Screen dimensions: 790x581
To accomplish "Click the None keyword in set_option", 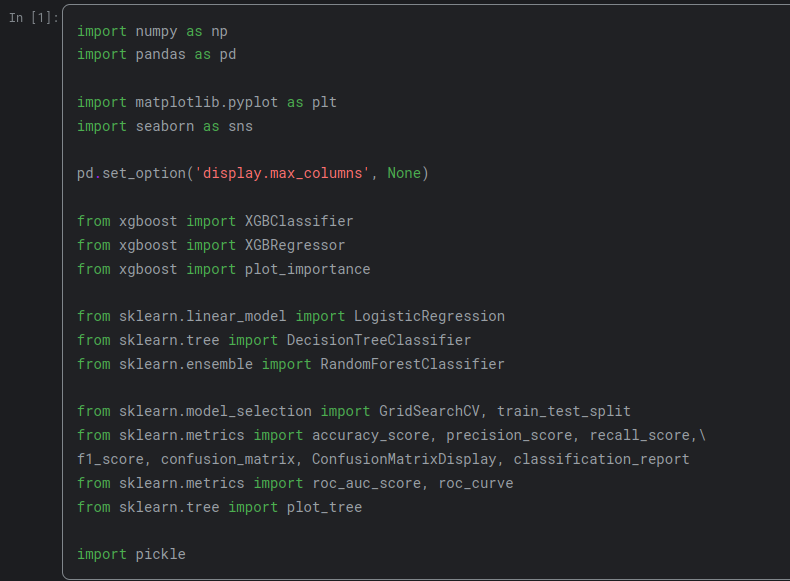I will coord(403,173).
